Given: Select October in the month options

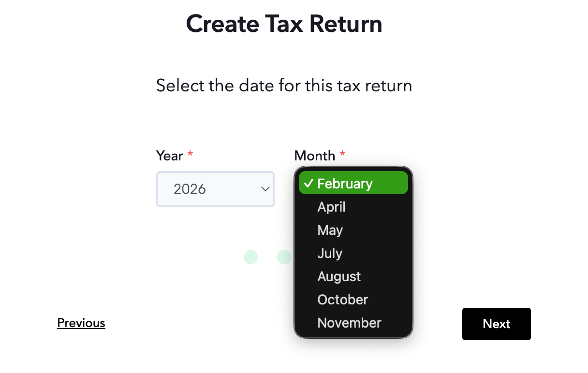Looking at the screenshot, I should click(353, 300).
